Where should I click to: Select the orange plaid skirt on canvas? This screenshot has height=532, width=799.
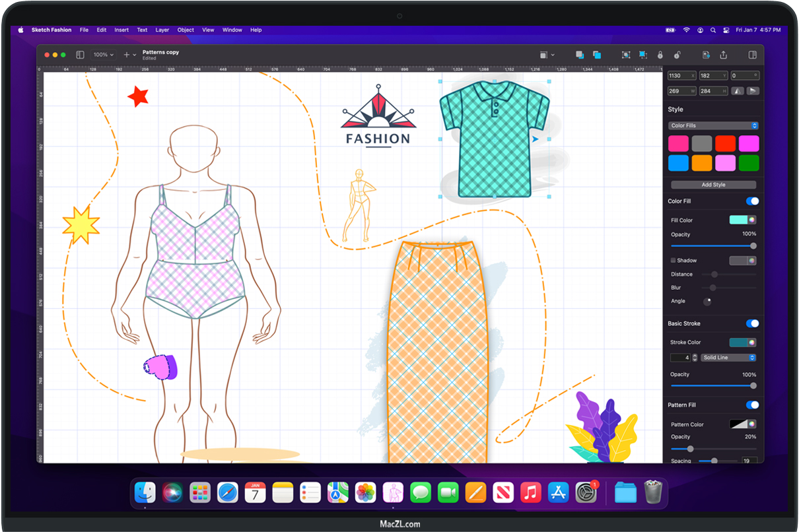(437, 352)
